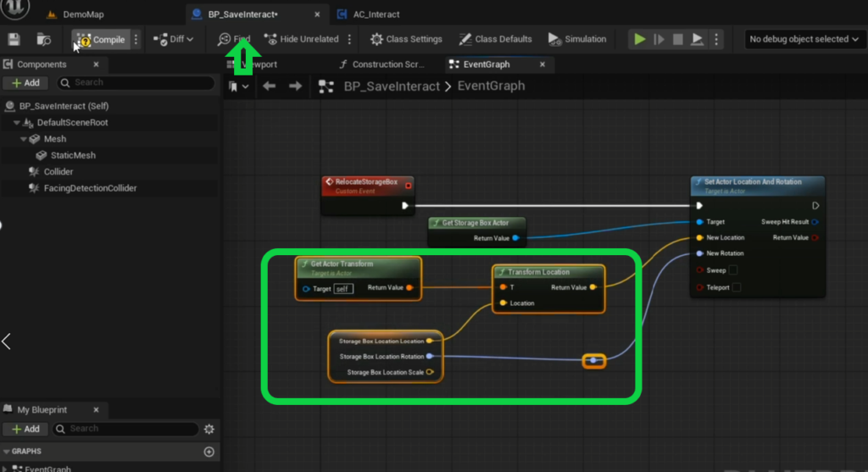The height and width of the screenshot is (472, 868).
Task: Navigate forward in graph history
Action: 295,86
